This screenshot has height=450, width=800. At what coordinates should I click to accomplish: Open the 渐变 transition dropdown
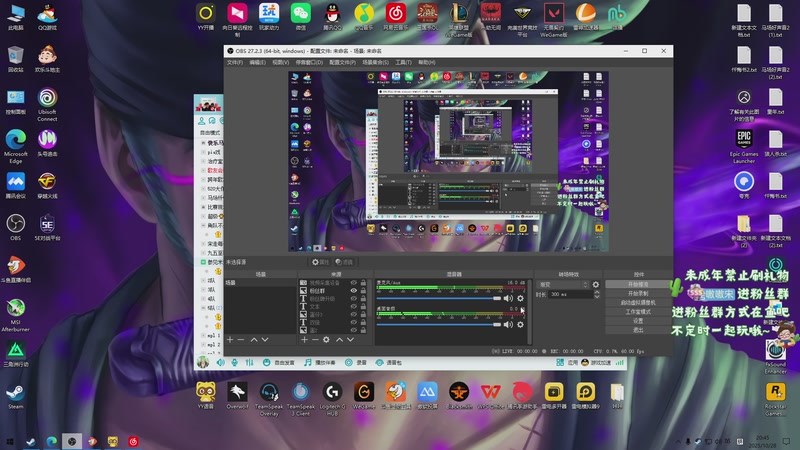point(563,285)
